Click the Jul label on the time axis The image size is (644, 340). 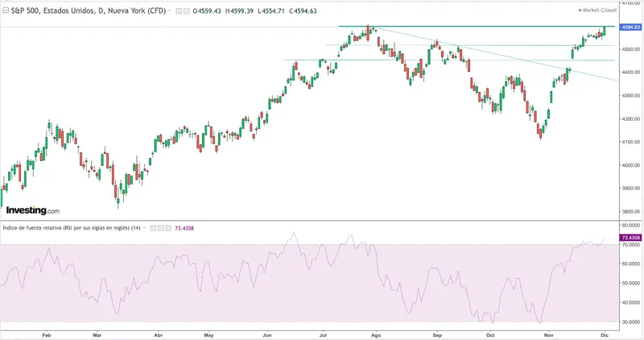coord(323,335)
